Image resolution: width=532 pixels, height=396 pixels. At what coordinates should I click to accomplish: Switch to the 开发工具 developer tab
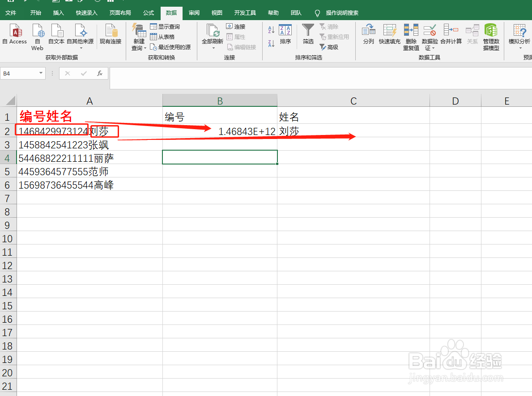pos(245,13)
